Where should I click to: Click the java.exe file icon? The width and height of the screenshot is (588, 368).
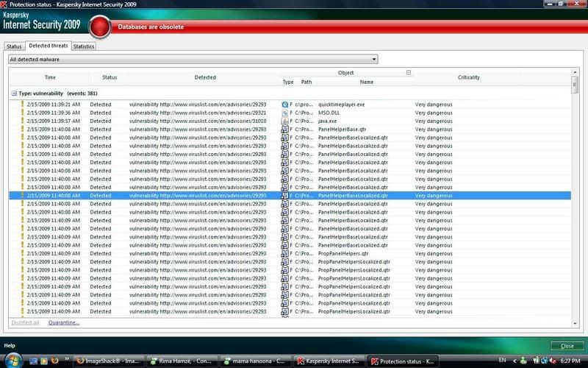click(285, 121)
